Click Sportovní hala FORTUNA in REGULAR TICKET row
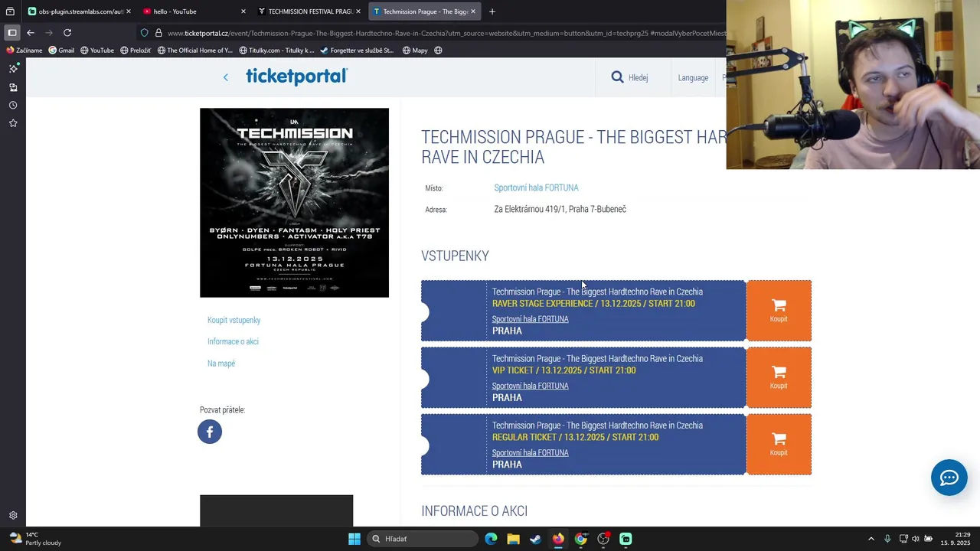Image resolution: width=980 pixels, height=551 pixels. (530, 452)
